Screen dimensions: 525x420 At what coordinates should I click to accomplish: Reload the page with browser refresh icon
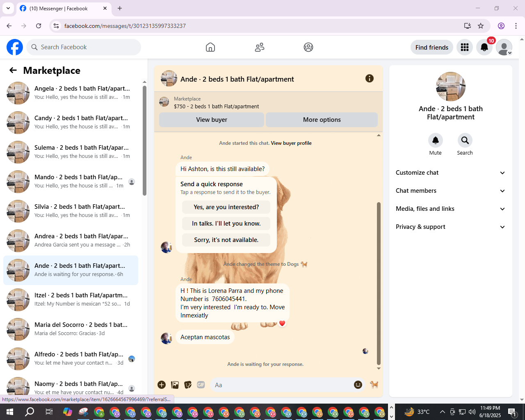[x=39, y=26]
